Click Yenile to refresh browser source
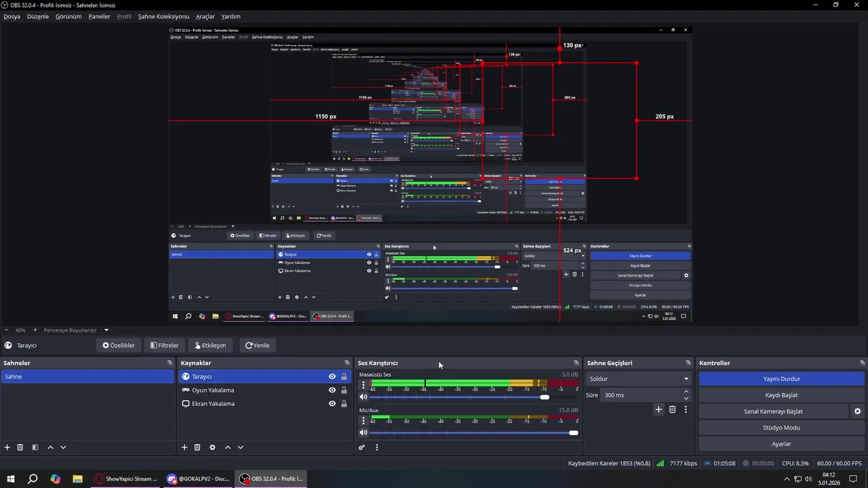Screen dimensions: 868x488 pos(257,345)
